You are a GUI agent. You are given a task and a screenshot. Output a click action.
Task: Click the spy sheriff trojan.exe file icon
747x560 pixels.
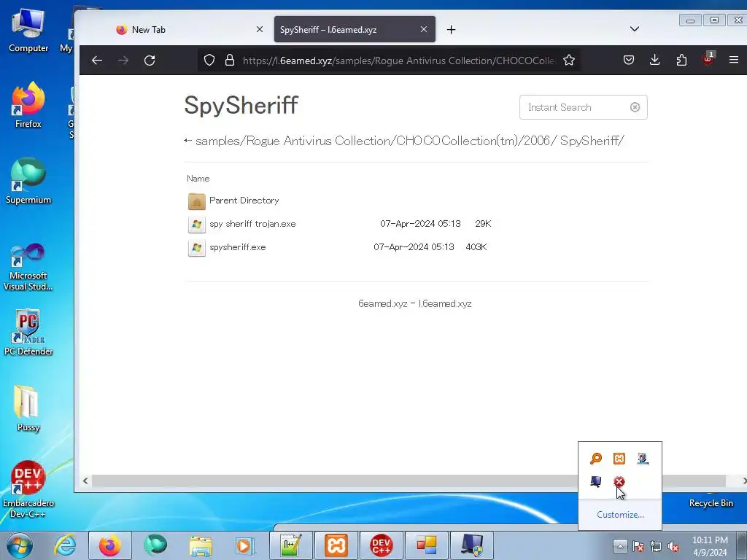[x=197, y=225]
